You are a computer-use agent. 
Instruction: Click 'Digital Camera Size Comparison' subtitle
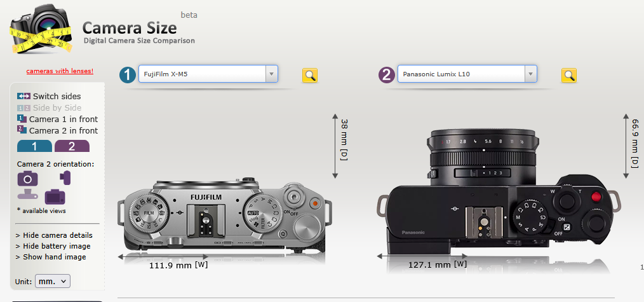(x=139, y=41)
